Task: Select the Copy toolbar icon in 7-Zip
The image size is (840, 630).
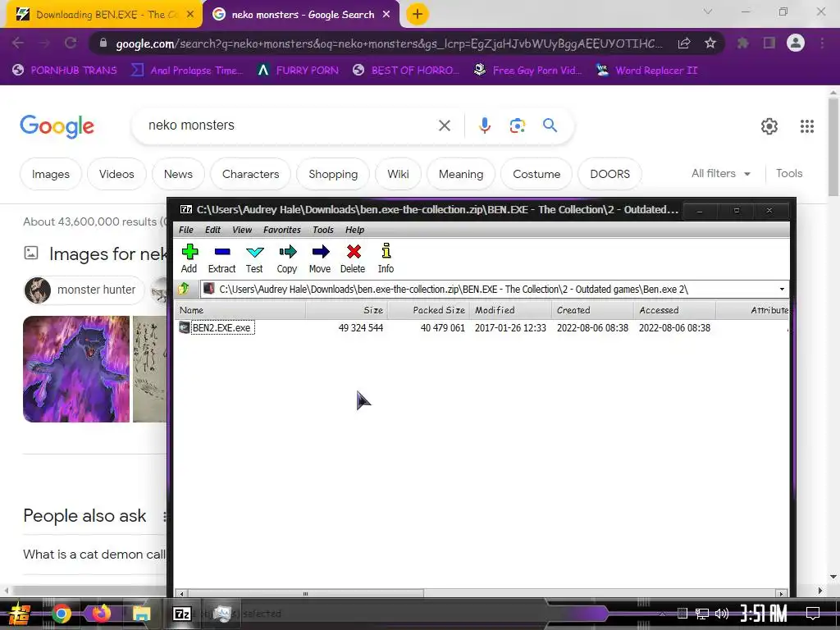Action: tap(287, 258)
